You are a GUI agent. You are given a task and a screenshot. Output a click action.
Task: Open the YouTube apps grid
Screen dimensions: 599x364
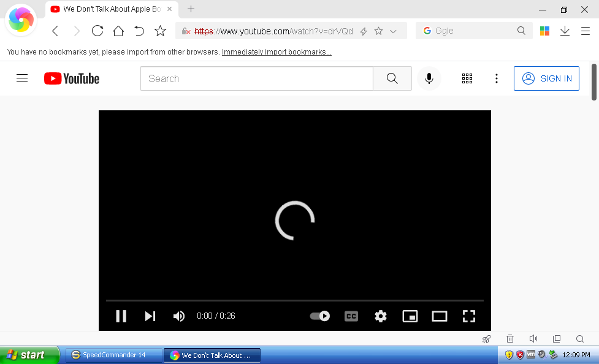(467, 78)
